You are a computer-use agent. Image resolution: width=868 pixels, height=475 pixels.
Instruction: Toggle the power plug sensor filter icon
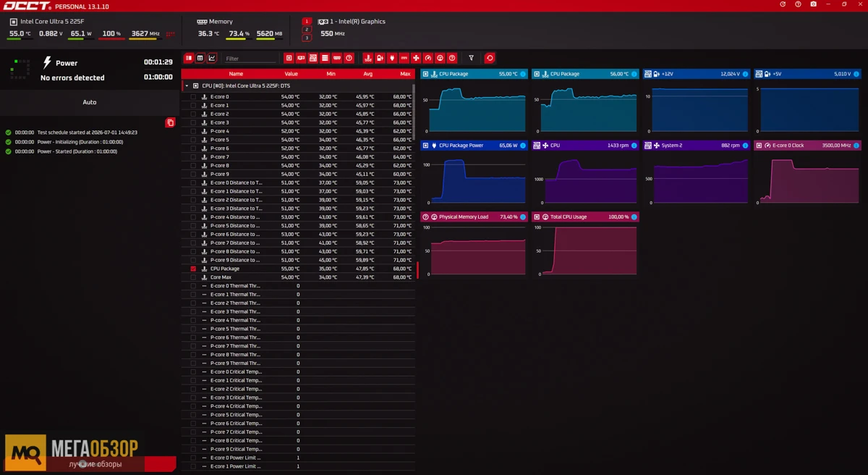tap(392, 58)
